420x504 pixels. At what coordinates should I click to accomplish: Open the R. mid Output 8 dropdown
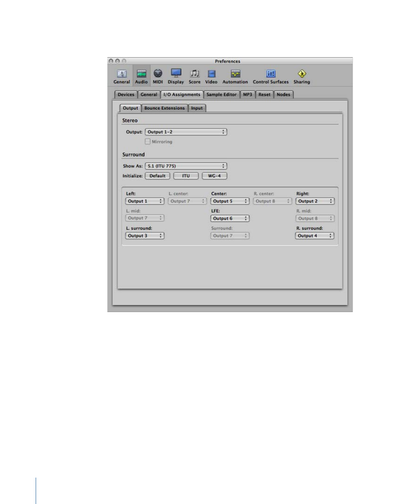tap(315, 218)
